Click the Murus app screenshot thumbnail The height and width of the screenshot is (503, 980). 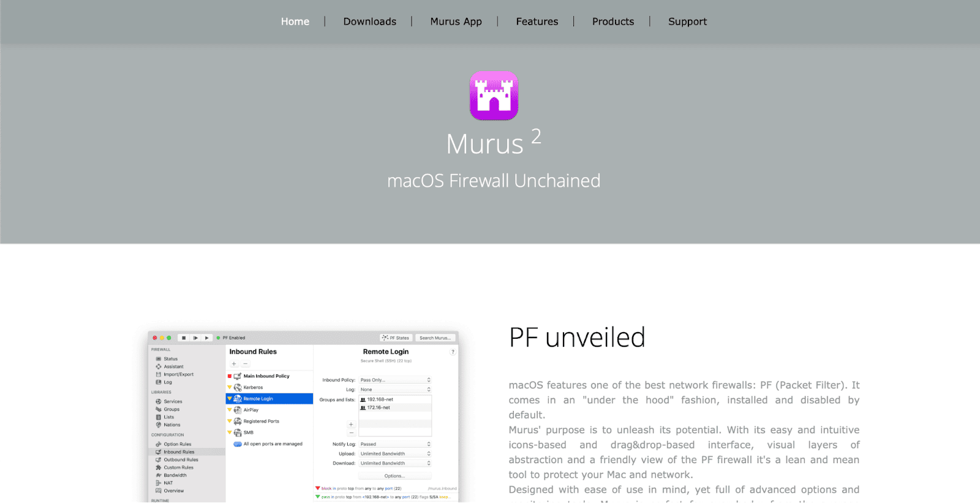coord(303,417)
